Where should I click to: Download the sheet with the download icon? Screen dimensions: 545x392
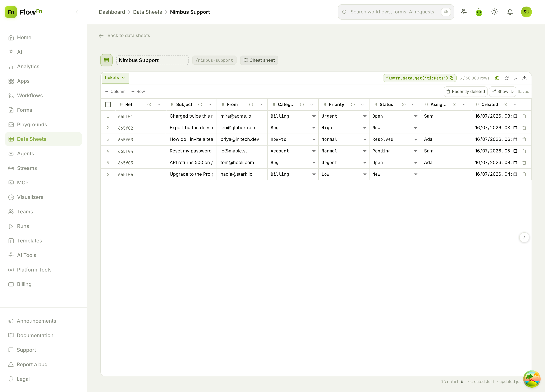click(516, 78)
